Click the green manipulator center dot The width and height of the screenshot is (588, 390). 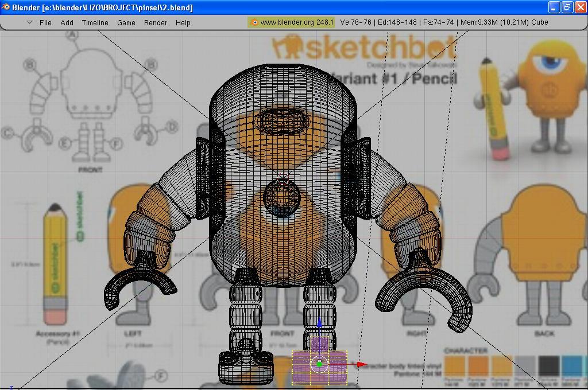[x=319, y=364]
